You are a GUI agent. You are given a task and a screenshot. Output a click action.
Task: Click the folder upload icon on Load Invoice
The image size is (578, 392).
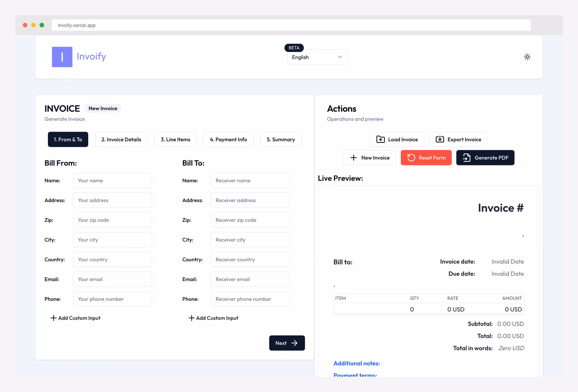tap(380, 139)
